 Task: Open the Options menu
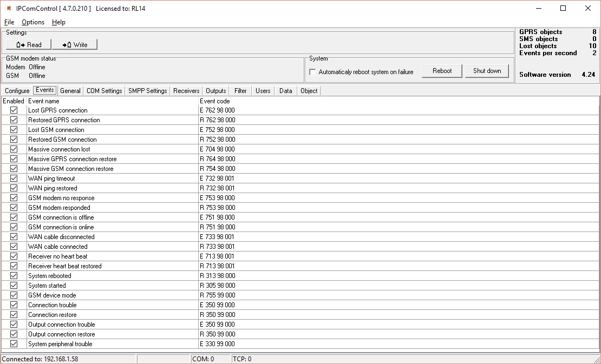click(33, 22)
